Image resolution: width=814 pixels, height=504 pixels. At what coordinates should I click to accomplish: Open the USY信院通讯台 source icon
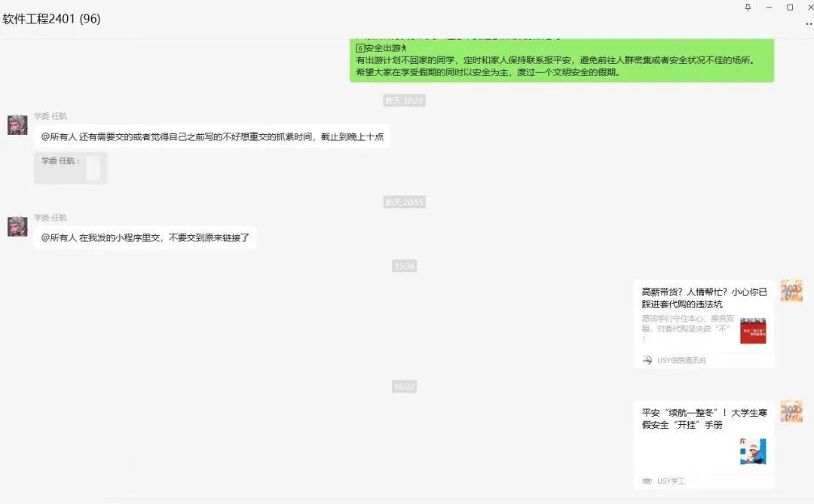647,359
